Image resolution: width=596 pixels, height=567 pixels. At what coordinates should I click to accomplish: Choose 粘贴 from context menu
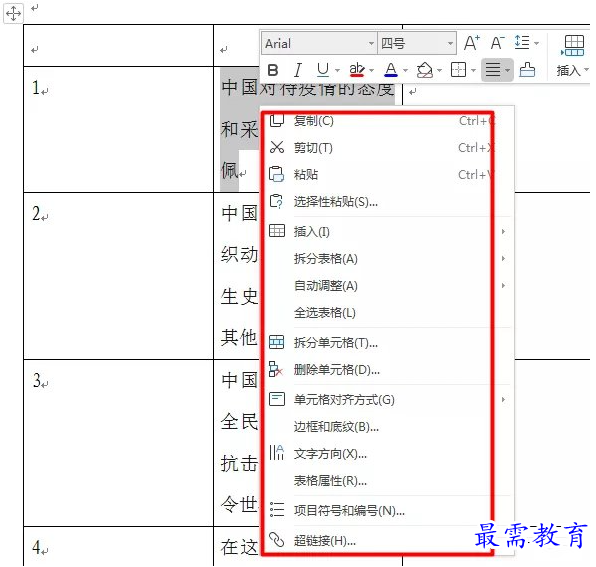pos(388,174)
